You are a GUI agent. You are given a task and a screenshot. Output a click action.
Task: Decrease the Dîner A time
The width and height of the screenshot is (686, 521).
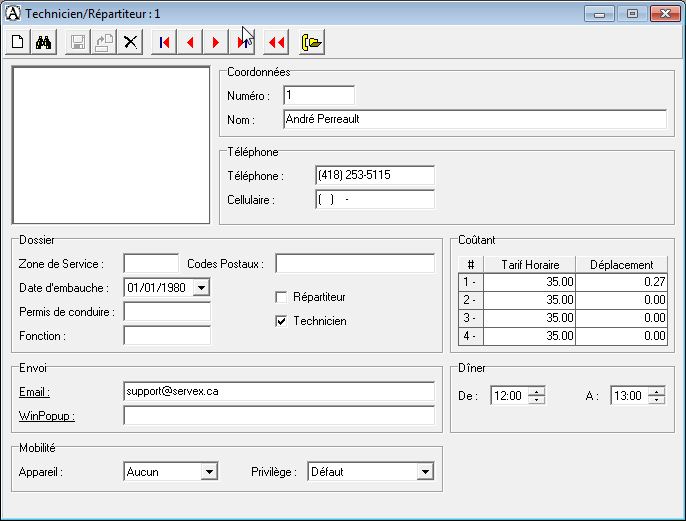click(657, 400)
